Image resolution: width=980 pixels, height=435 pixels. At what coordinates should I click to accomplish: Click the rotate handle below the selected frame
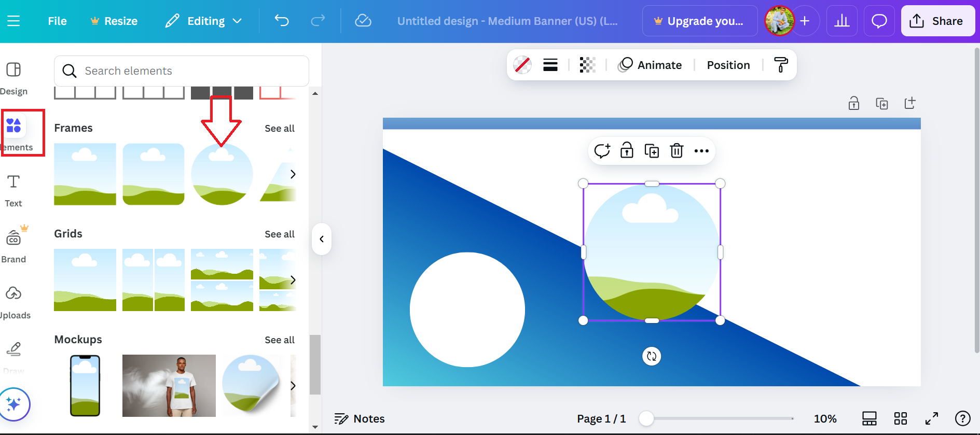652,356
